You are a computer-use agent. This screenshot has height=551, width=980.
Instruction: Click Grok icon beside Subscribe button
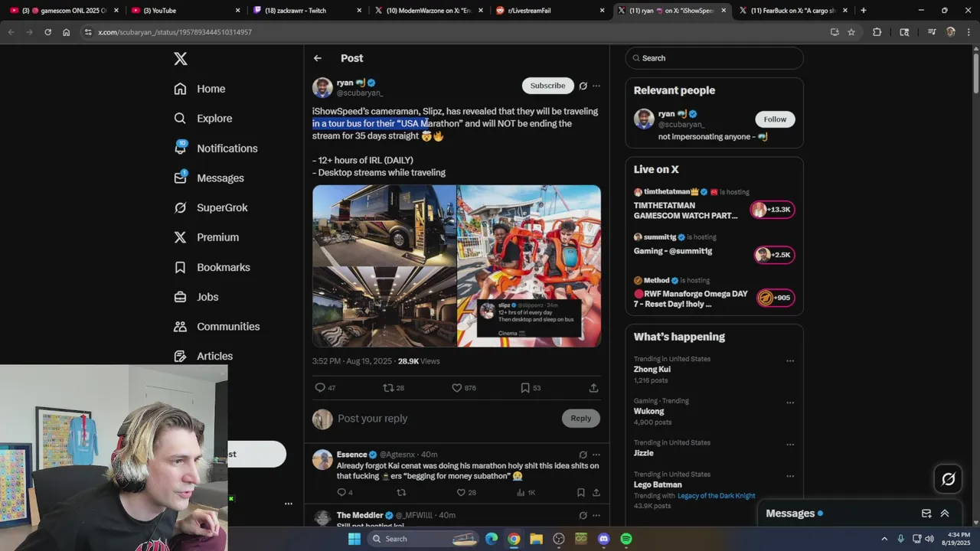tap(583, 86)
